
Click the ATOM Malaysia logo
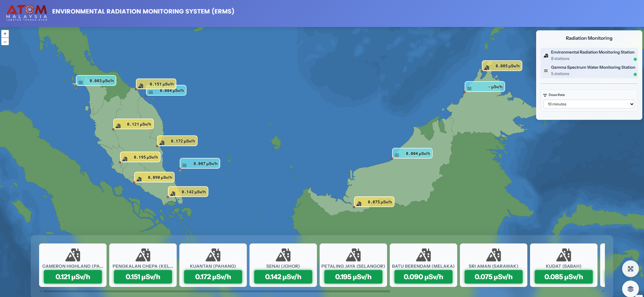tap(27, 13)
